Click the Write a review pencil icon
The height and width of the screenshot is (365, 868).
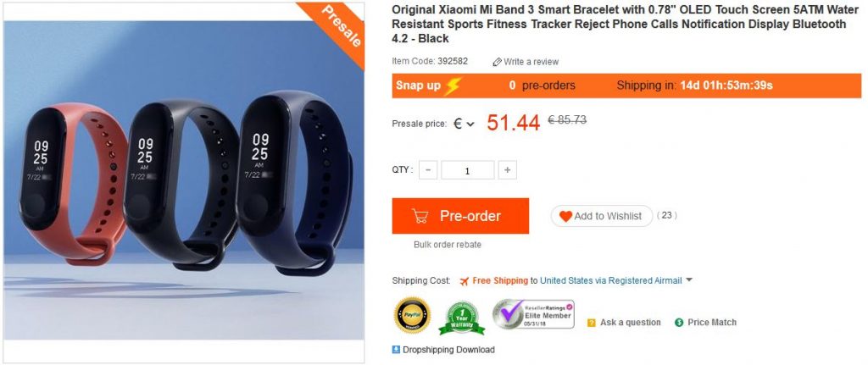[x=497, y=62]
